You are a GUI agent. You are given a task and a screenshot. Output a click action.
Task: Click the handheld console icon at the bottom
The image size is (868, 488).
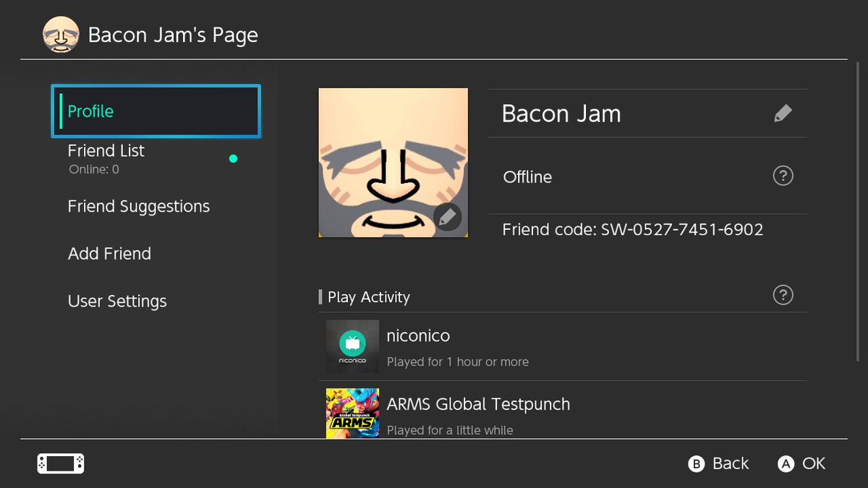[61, 463]
